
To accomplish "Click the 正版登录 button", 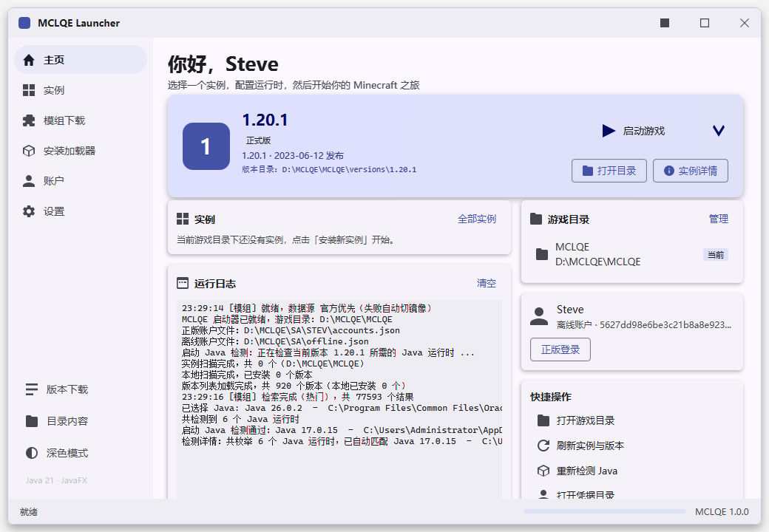I will [x=560, y=349].
